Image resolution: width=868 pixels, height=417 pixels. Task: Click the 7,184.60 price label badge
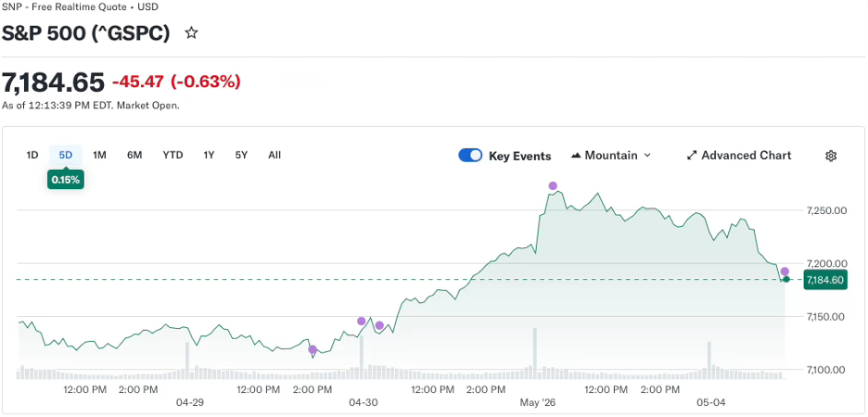tap(824, 280)
